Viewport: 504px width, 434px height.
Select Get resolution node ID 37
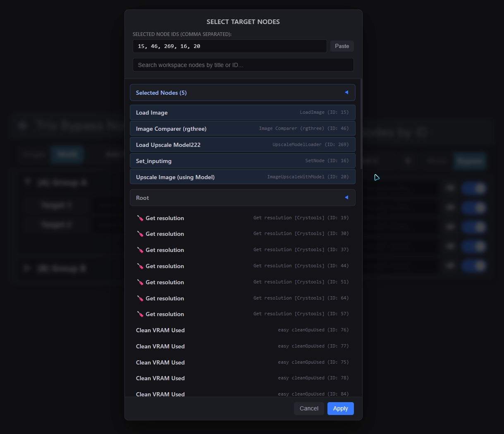[243, 250]
